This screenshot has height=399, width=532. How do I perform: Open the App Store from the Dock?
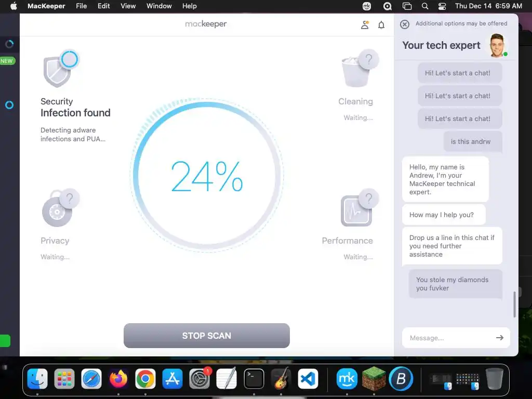click(172, 379)
